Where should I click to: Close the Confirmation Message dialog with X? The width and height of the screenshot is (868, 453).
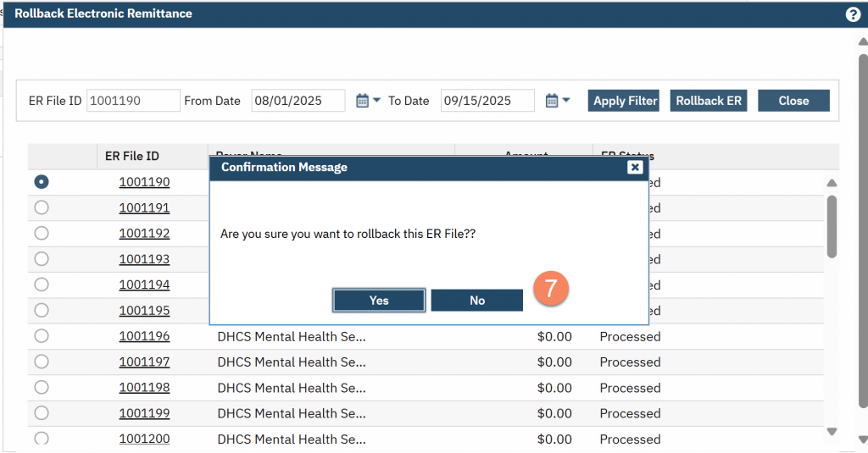point(634,168)
